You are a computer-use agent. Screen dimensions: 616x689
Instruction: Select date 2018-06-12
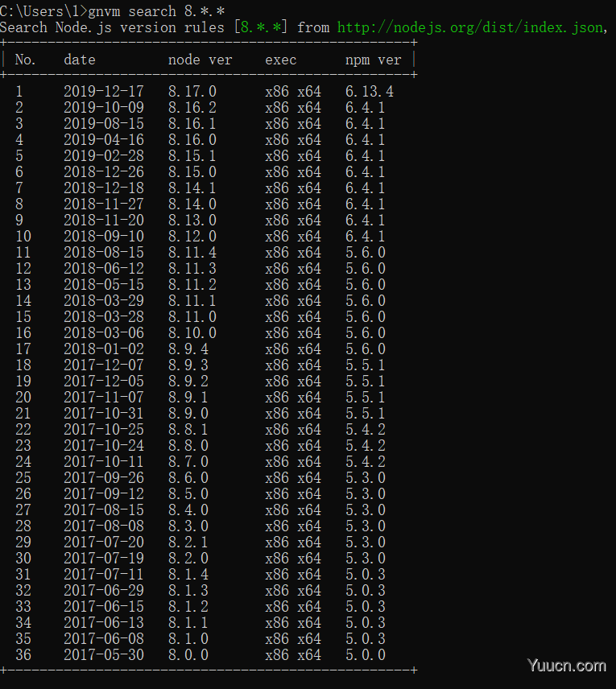tap(104, 269)
